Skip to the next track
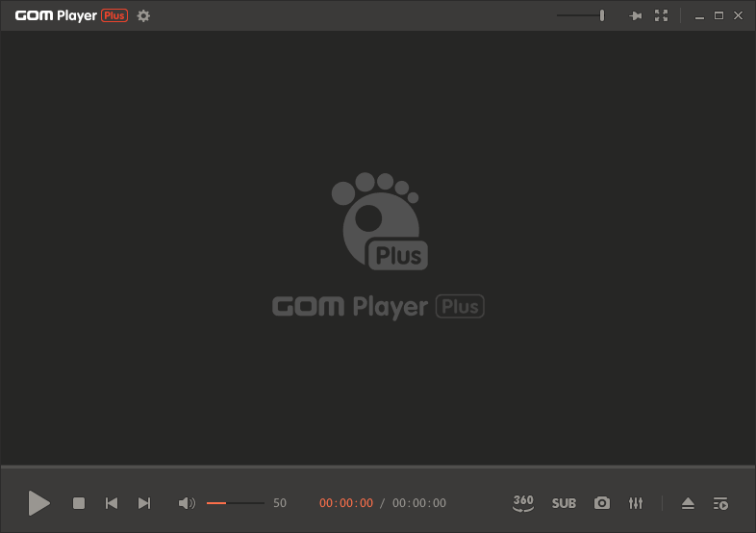This screenshot has width=756, height=533. point(144,503)
